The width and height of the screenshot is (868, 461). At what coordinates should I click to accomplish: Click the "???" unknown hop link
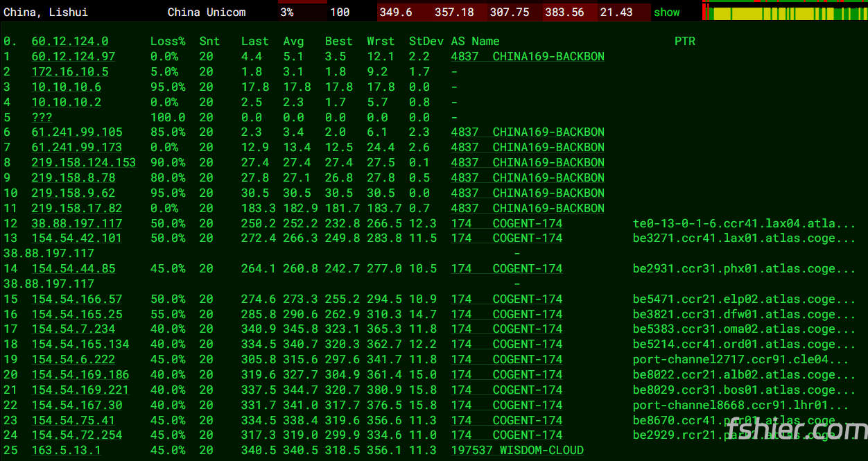pos(42,118)
